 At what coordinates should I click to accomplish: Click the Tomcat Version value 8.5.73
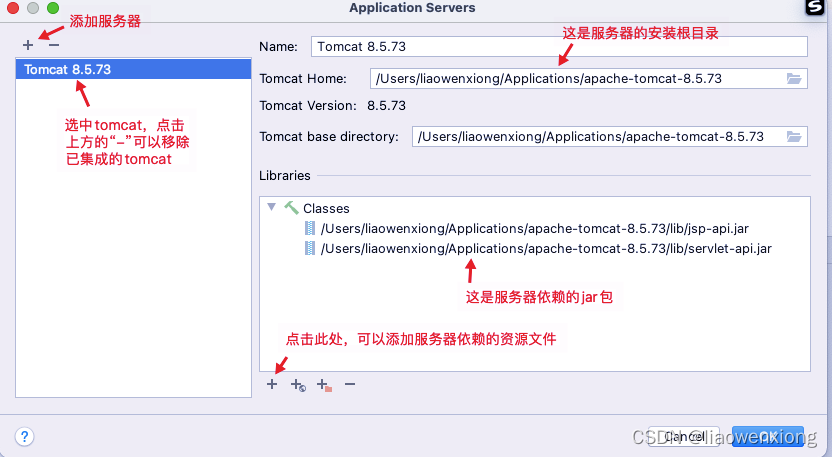tap(386, 106)
